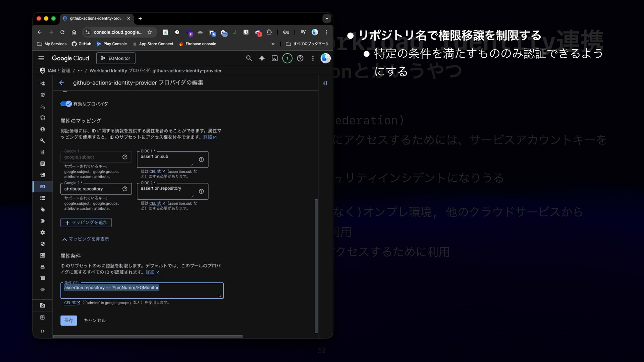Open the Google Cloud navigation hamburger menu

coord(41,58)
